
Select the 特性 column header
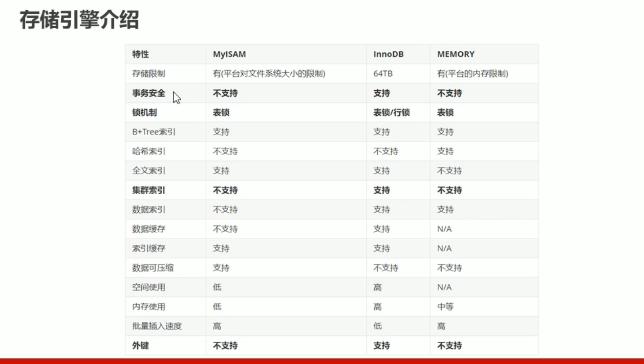point(141,54)
